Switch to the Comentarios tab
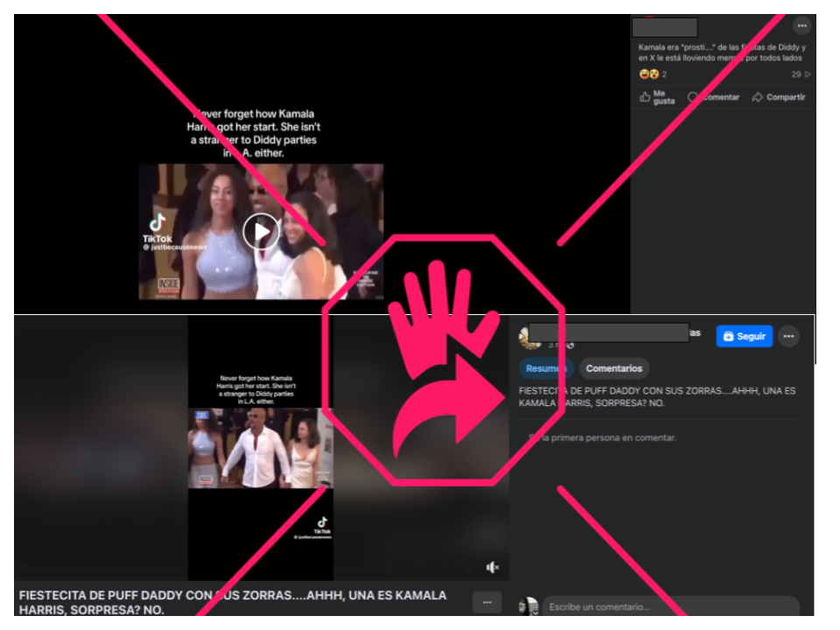Image resolution: width=840 pixels, height=630 pixels. point(613,368)
